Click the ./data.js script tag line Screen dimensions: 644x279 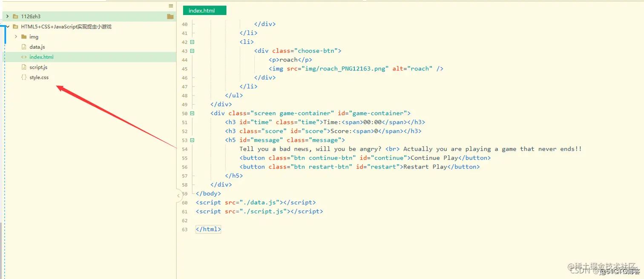point(256,202)
